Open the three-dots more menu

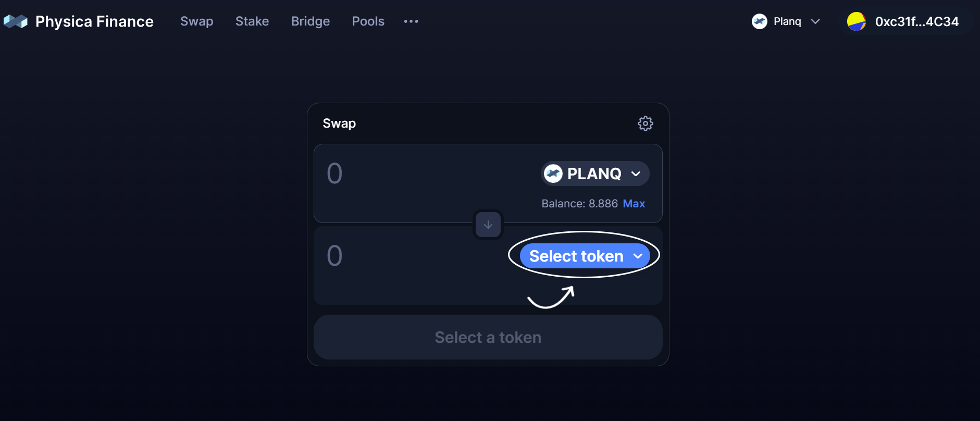[x=411, y=21]
